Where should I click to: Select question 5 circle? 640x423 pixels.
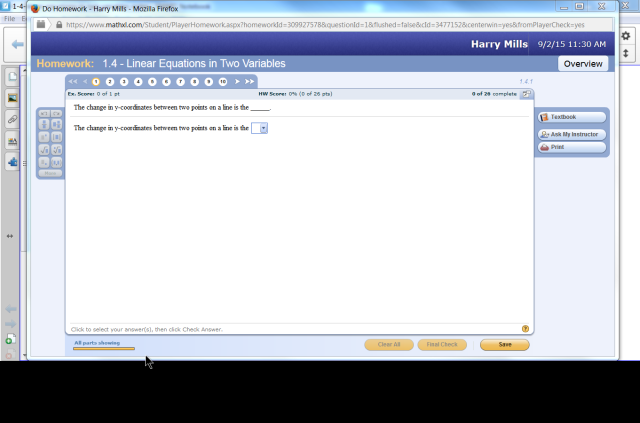pos(152,81)
